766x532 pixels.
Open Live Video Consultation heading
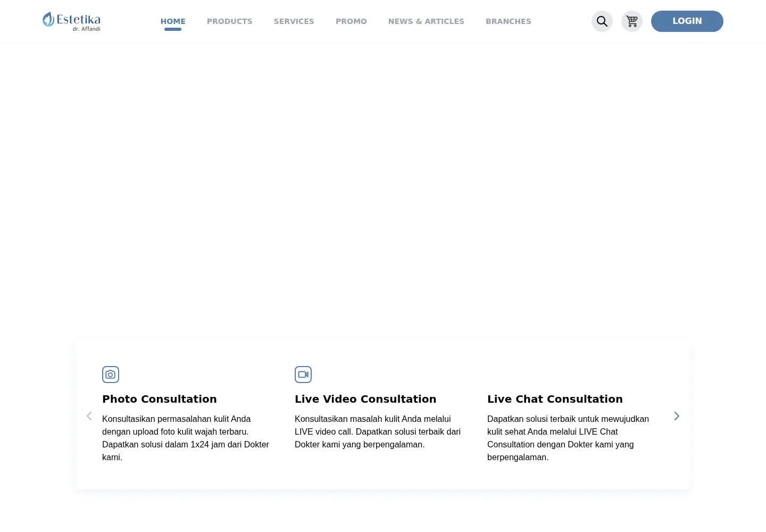tap(365, 399)
